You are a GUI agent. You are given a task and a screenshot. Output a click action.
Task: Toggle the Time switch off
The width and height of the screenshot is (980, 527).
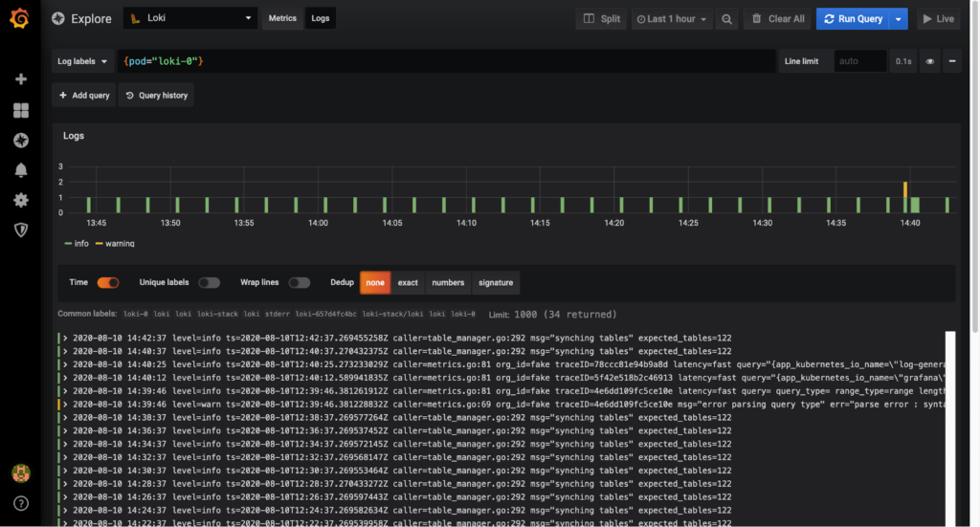click(108, 282)
